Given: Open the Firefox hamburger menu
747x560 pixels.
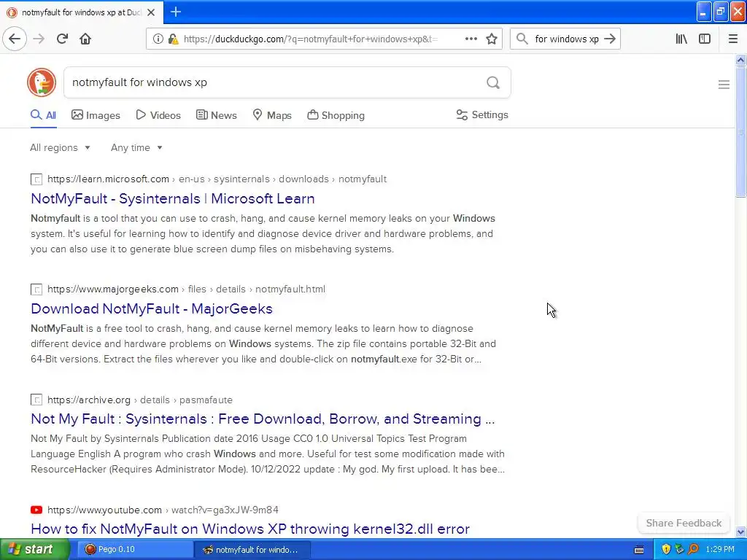Looking at the screenshot, I should coord(733,39).
